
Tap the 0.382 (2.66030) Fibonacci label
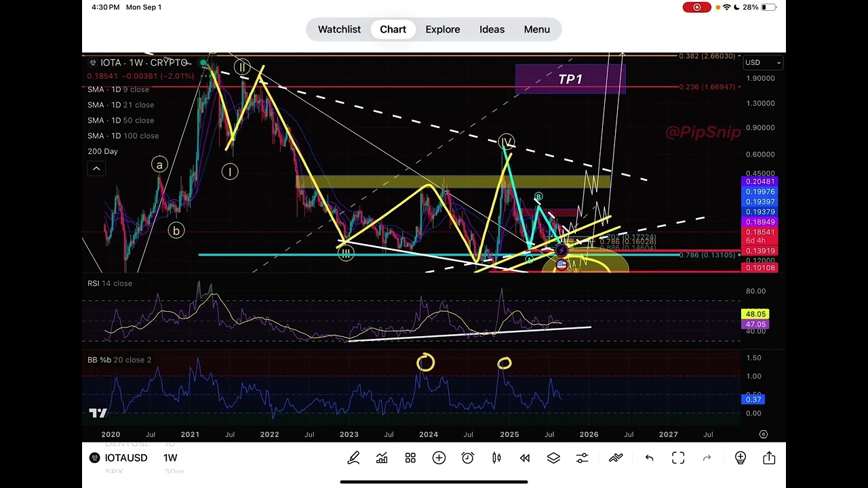pyautogui.click(x=707, y=56)
